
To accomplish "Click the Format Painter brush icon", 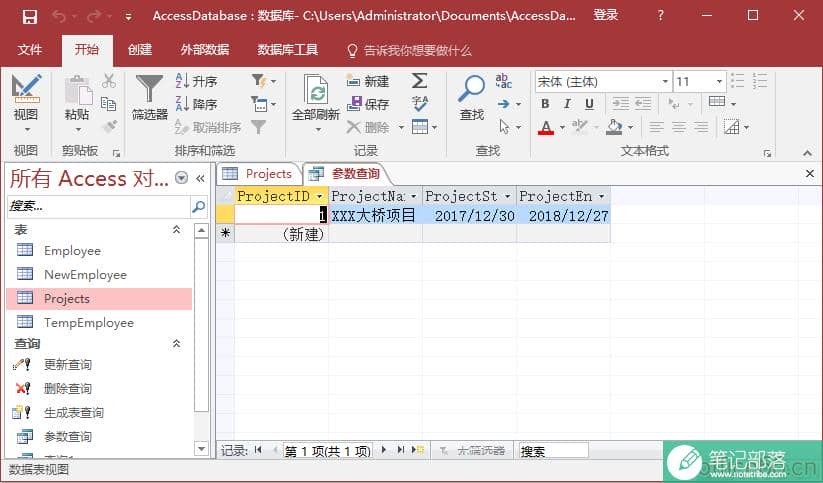I will tap(109, 127).
